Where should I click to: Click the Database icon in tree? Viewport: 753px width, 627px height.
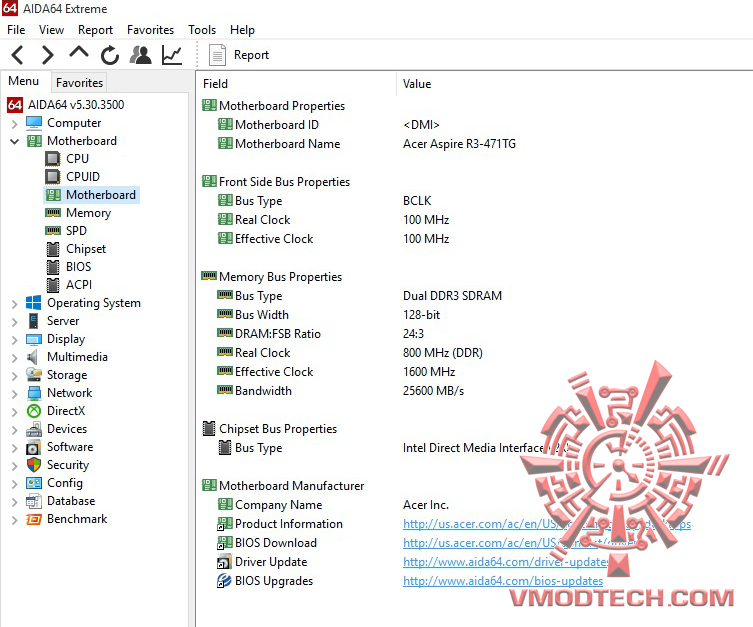point(34,501)
